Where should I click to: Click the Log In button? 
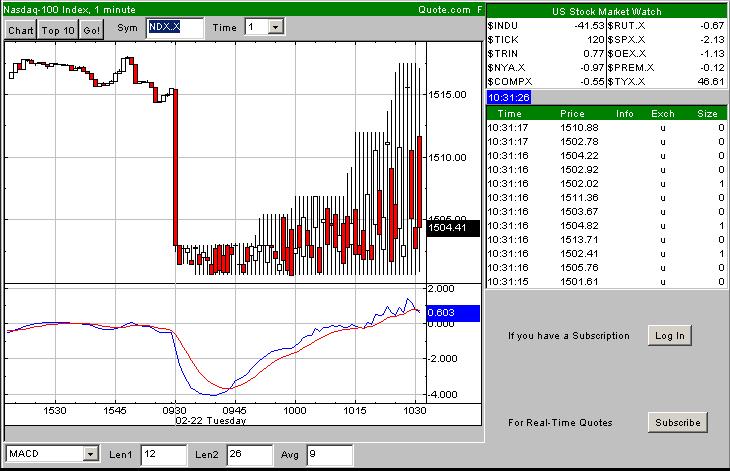coord(669,335)
